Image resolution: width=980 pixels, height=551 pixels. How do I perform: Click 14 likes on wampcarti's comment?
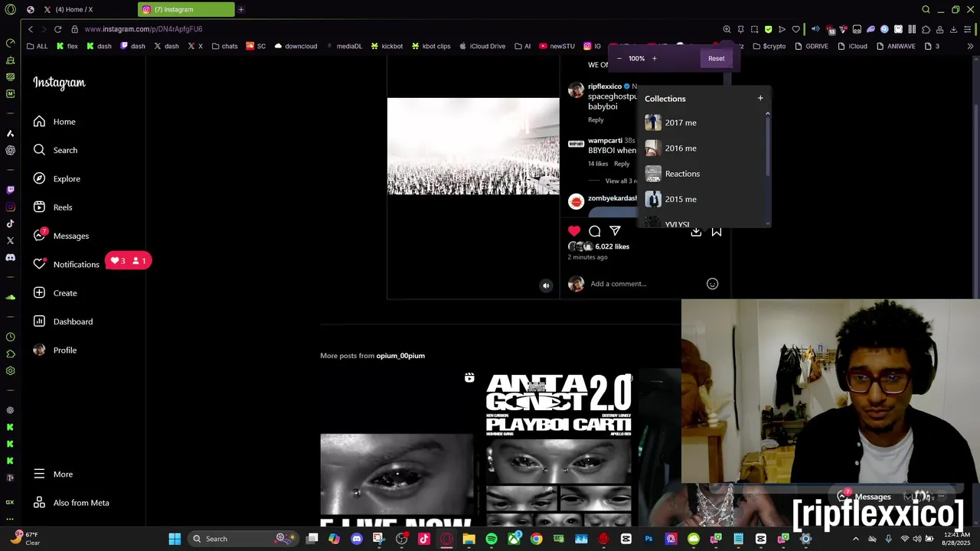(x=598, y=164)
